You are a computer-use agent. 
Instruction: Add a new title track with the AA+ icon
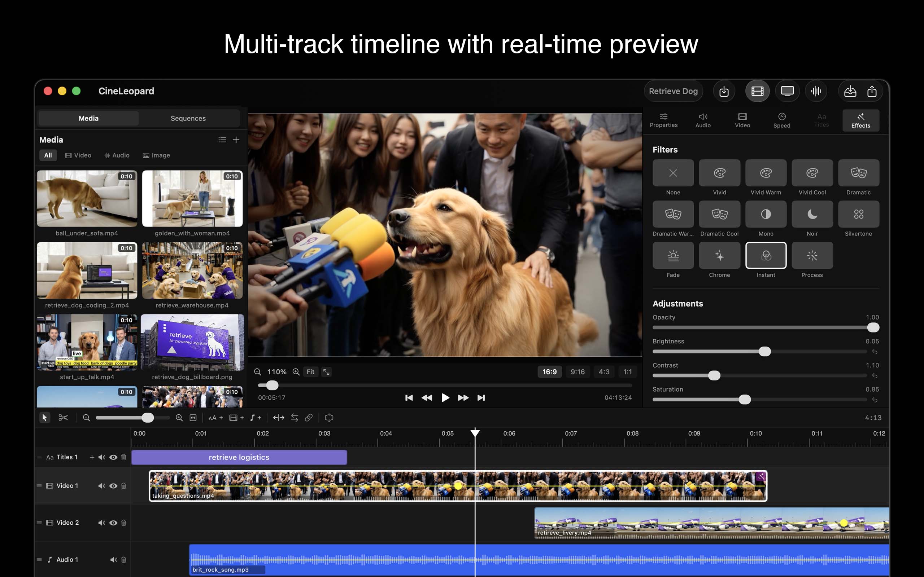(x=215, y=417)
